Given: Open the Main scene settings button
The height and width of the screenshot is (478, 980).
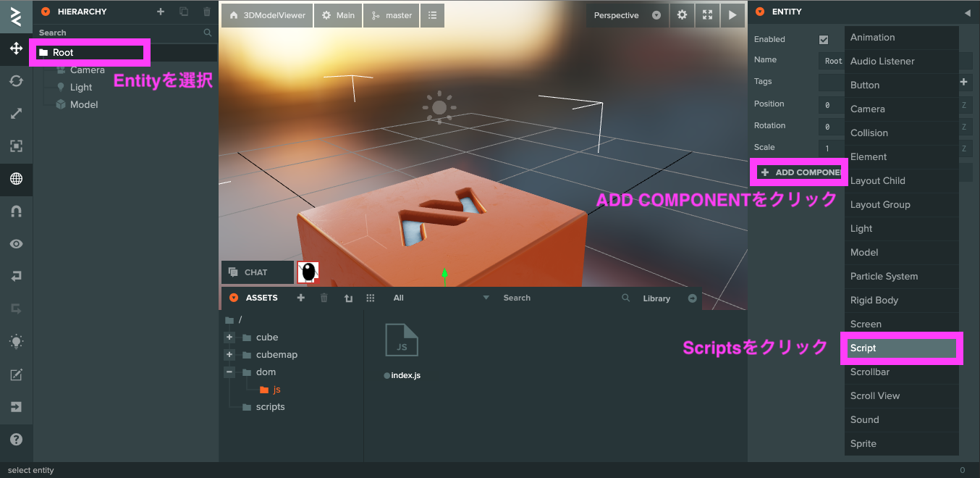Looking at the screenshot, I should point(339,15).
